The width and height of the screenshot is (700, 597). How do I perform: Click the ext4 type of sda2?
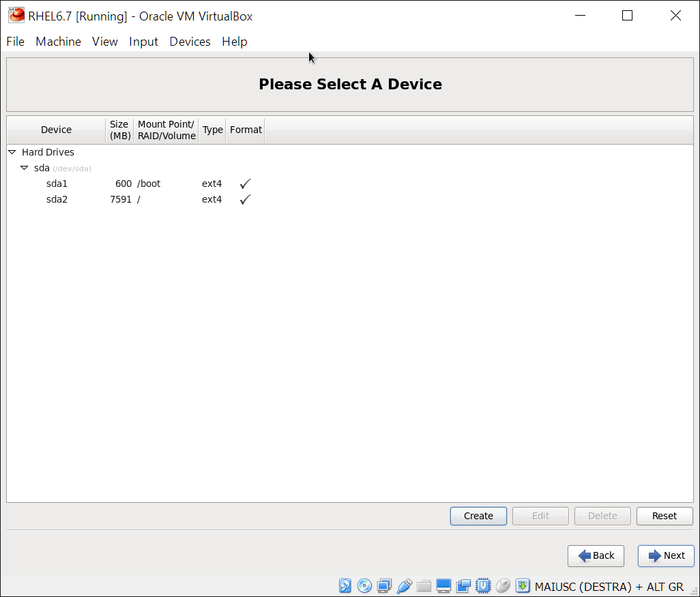pos(212,199)
